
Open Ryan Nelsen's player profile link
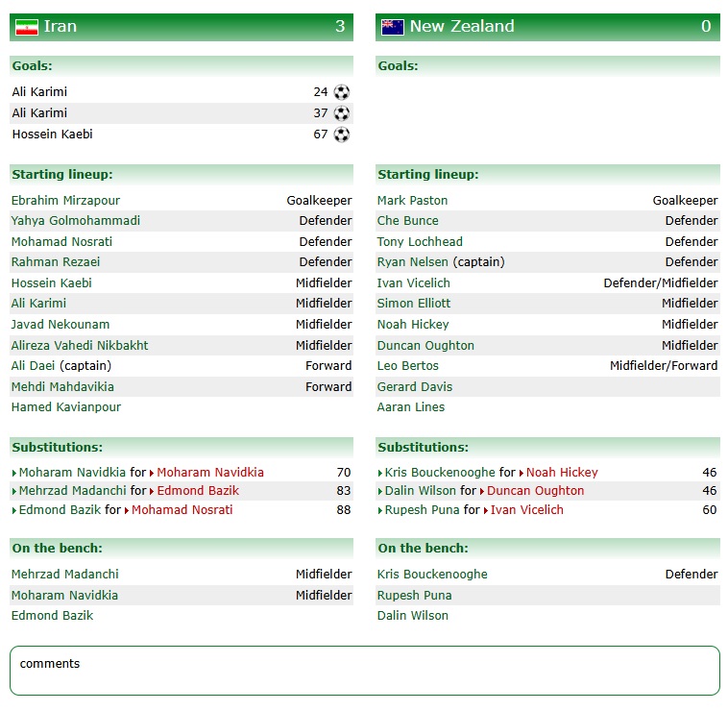(x=412, y=262)
